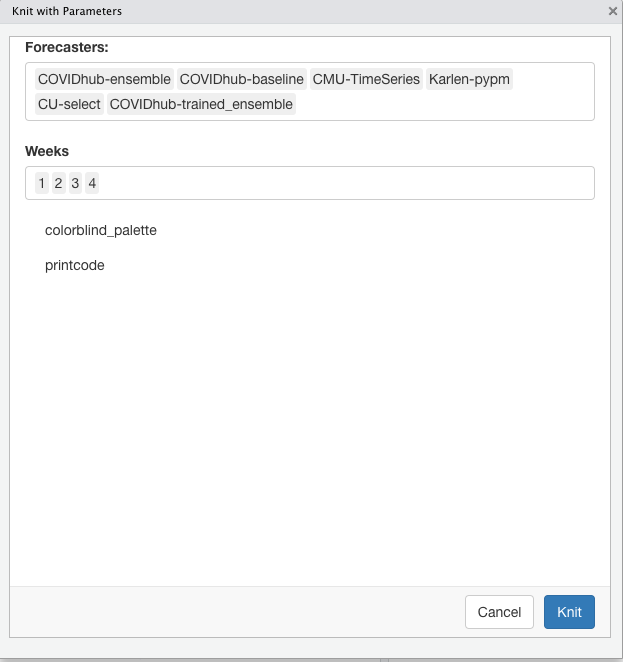Select the COVIDhub-baseline forecaster tag
Image resolution: width=623 pixels, height=662 pixels.
(x=242, y=79)
